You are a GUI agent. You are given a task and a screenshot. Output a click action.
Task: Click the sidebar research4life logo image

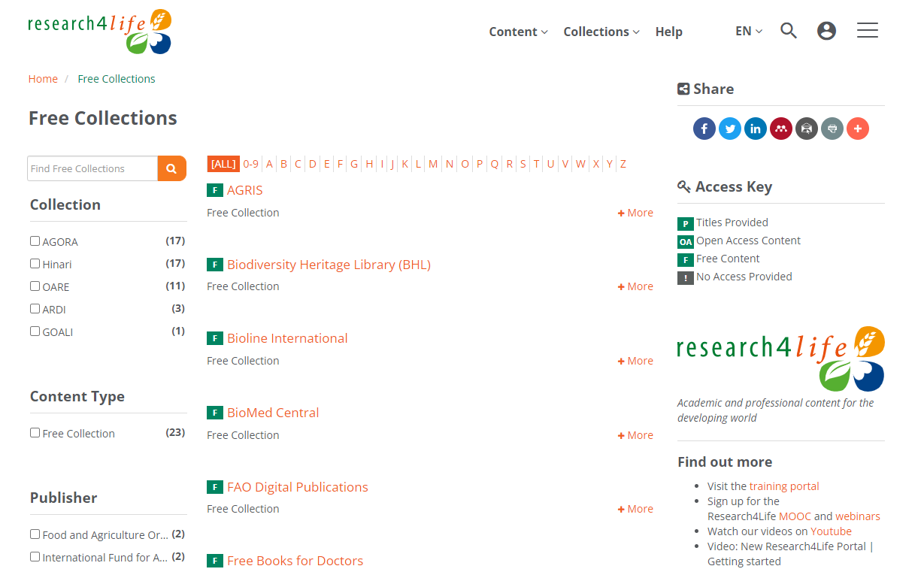coord(780,359)
